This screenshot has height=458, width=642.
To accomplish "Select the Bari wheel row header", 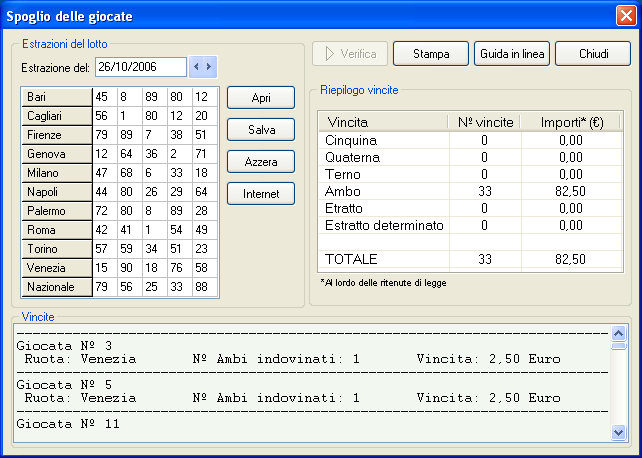I will (57, 97).
